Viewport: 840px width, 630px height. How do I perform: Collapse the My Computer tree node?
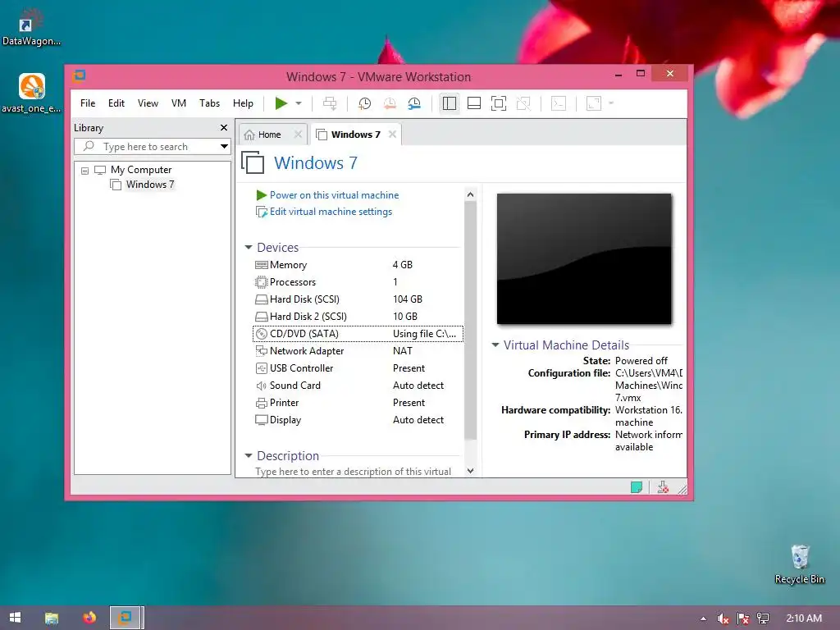click(x=84, y=171)
